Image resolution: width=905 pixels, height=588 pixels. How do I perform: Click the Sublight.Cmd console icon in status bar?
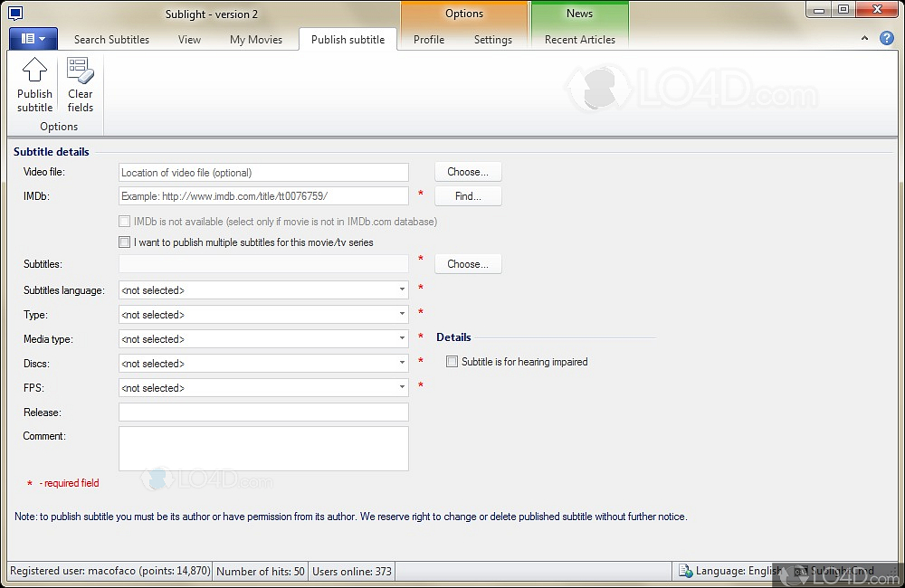[x=801, y=571]
